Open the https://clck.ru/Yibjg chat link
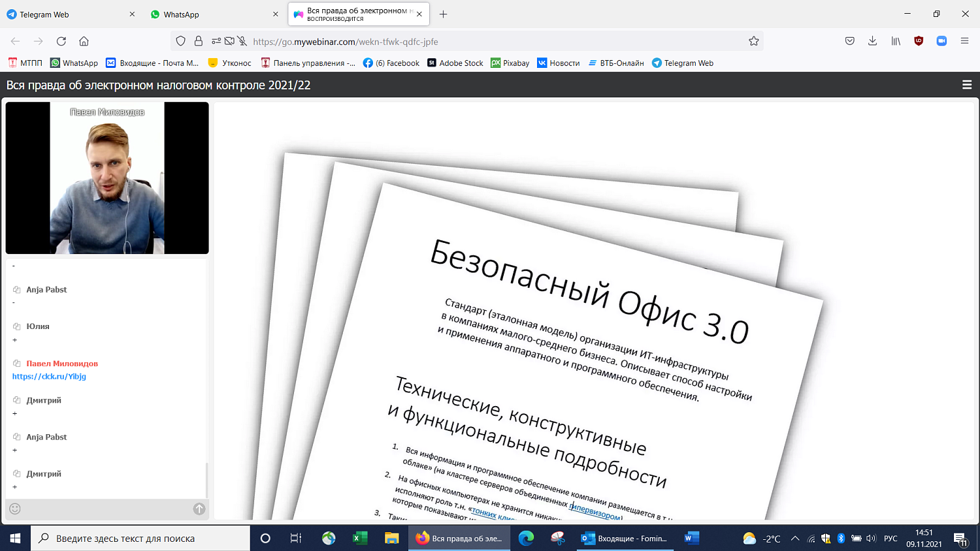Screen dimensions: 980x551 49,376
